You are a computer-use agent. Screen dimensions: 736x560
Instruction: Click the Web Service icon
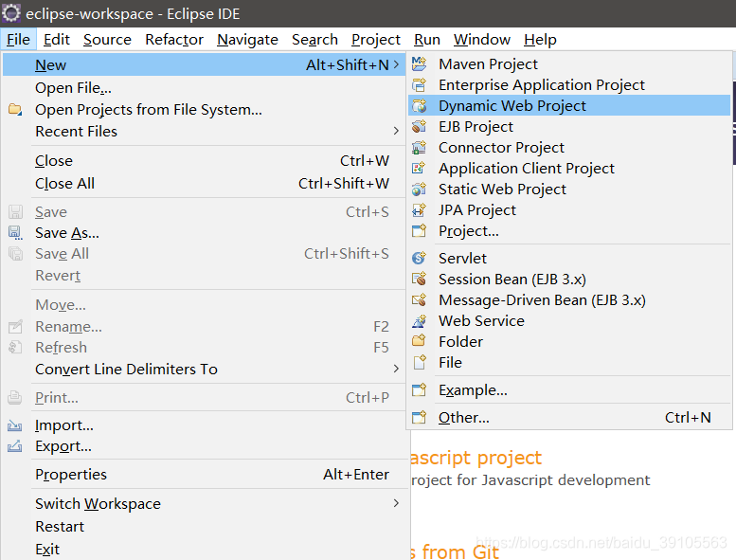[x=419, y=320]
